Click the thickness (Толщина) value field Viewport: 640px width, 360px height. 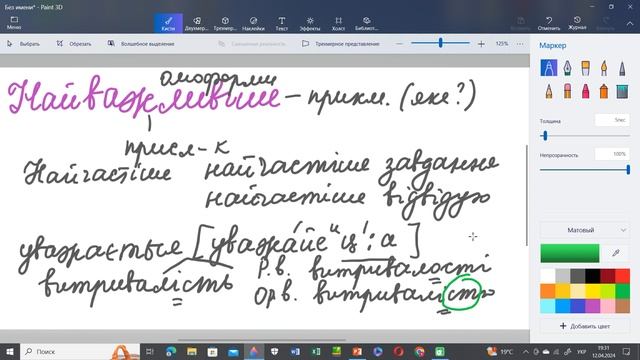(612, 120)
